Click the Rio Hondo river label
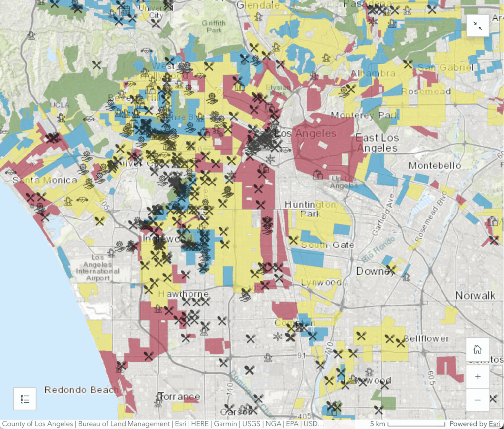 tap(378, 249)
